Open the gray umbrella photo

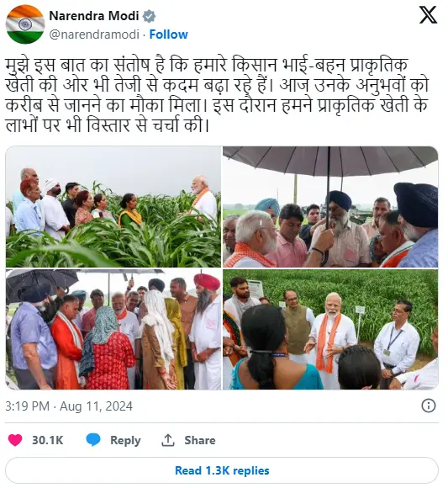pos(330,207)
